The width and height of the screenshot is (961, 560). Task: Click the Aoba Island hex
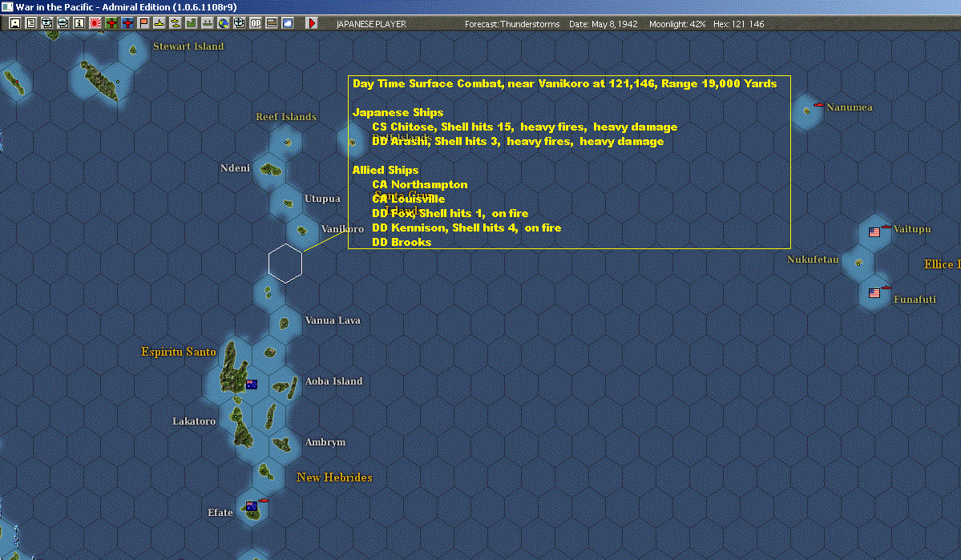[x=284, y=386]
